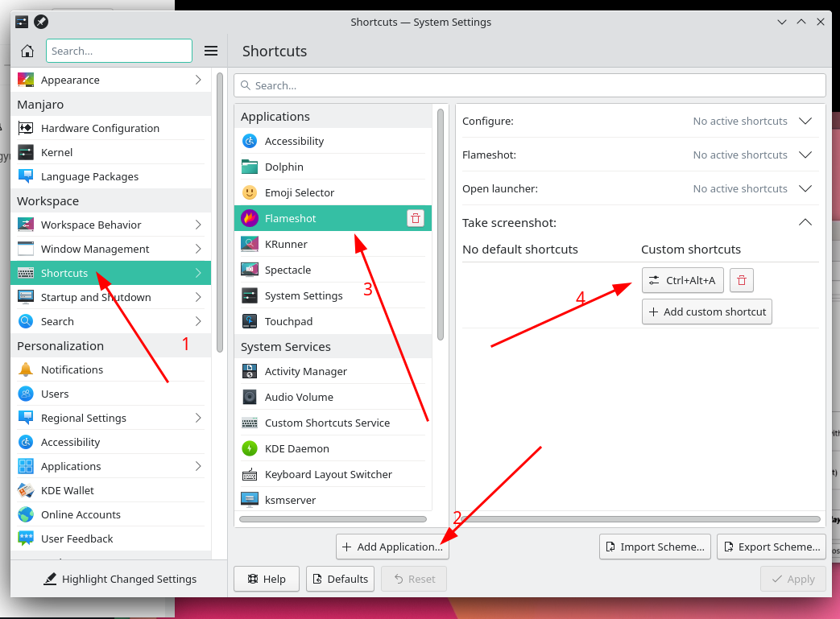Click the Emoji Selector smiley icon
Image resolution: width=840 pixels, height=619 pixels.
pos(250,192)
